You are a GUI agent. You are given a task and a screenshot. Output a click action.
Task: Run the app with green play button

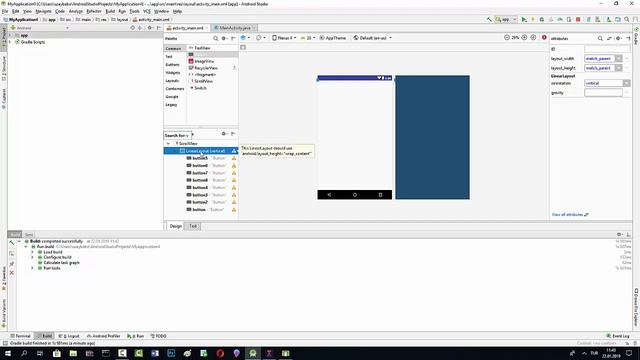[524, 19]
